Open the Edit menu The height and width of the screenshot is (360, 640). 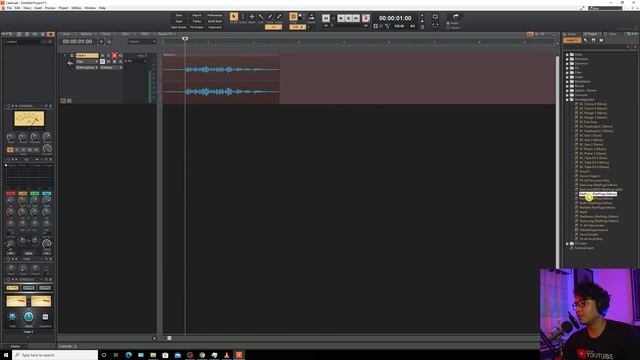(18, 8)
